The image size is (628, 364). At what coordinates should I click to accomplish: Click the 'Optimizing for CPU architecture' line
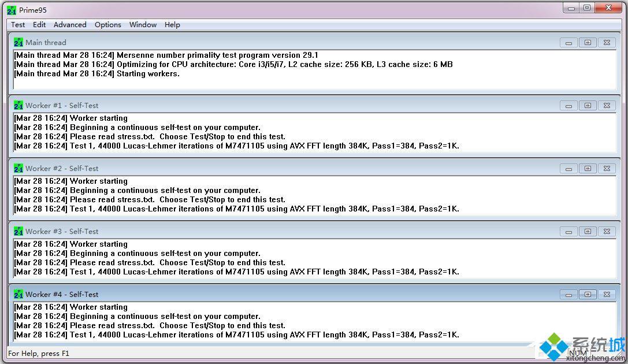233,65
